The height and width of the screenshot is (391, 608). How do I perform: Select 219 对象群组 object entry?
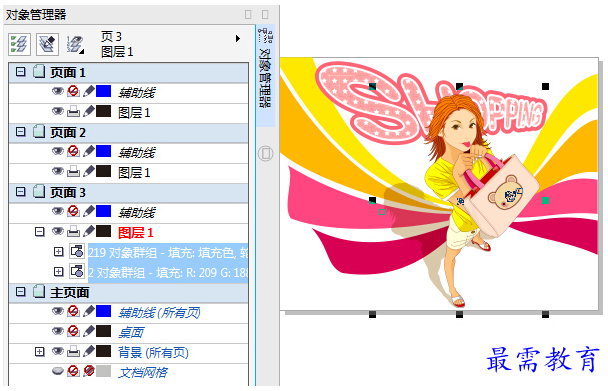(168, 253)
